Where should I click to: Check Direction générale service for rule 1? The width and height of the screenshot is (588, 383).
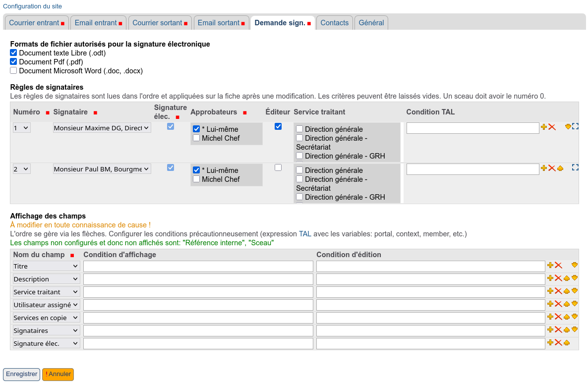pyautogui.click(x=299, y=129)
